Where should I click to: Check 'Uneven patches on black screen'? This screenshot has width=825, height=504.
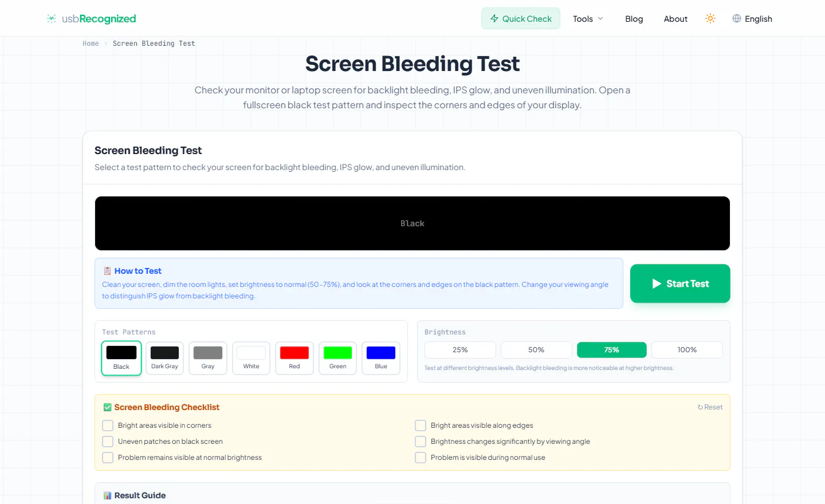pos(108,442)
